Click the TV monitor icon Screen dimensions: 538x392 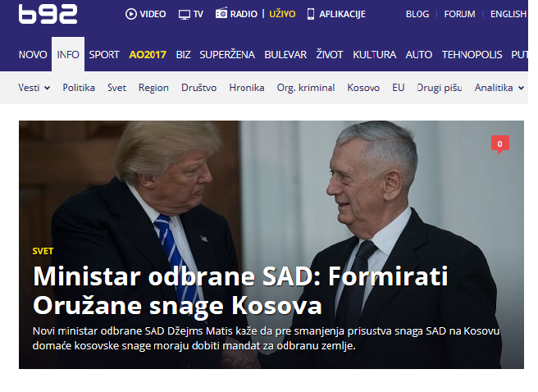(185, 15)
